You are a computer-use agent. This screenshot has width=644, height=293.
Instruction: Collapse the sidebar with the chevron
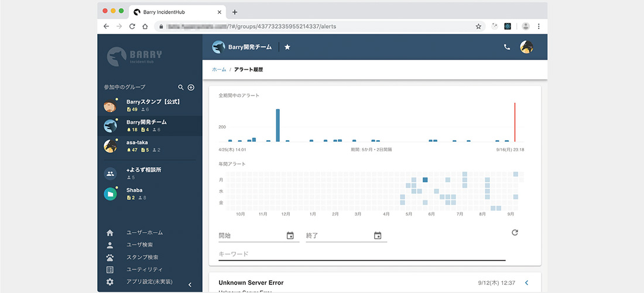[190, 284]
